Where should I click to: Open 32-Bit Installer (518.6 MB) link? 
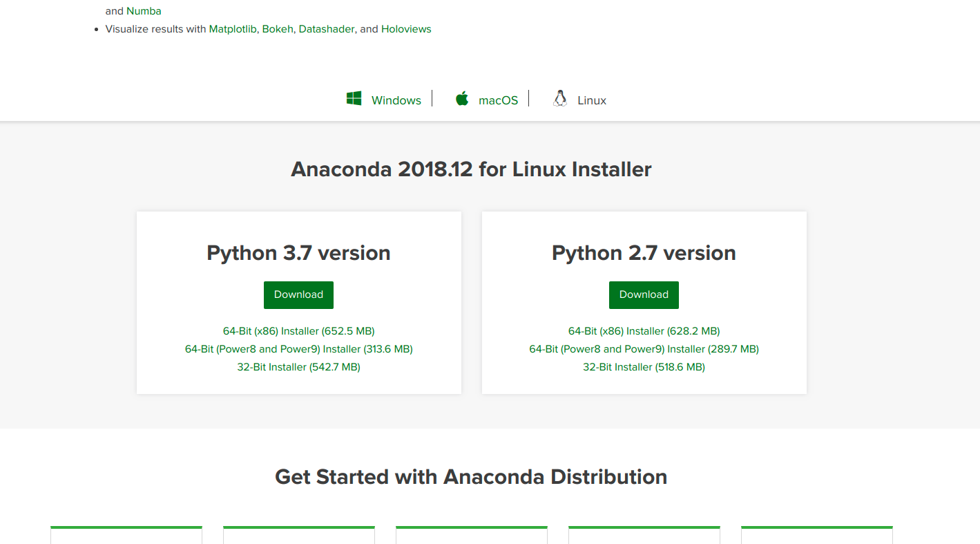pos(644,367)
